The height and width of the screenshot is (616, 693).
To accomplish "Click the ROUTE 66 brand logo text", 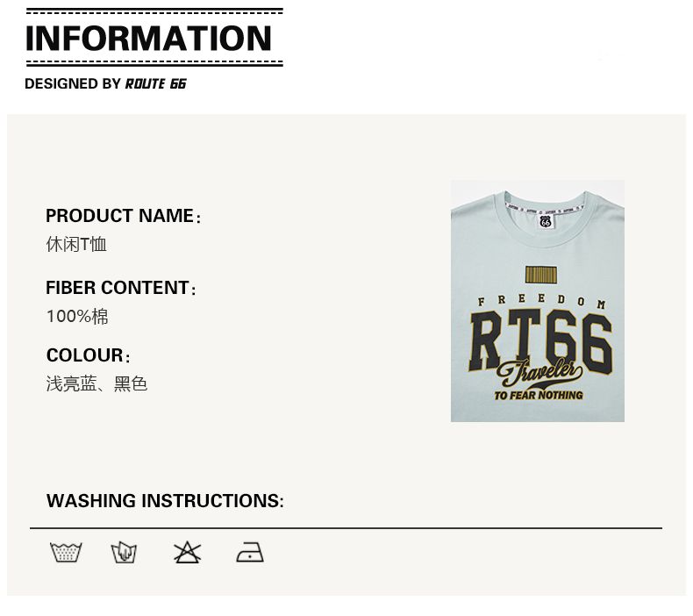I will [x=156, y=84].
